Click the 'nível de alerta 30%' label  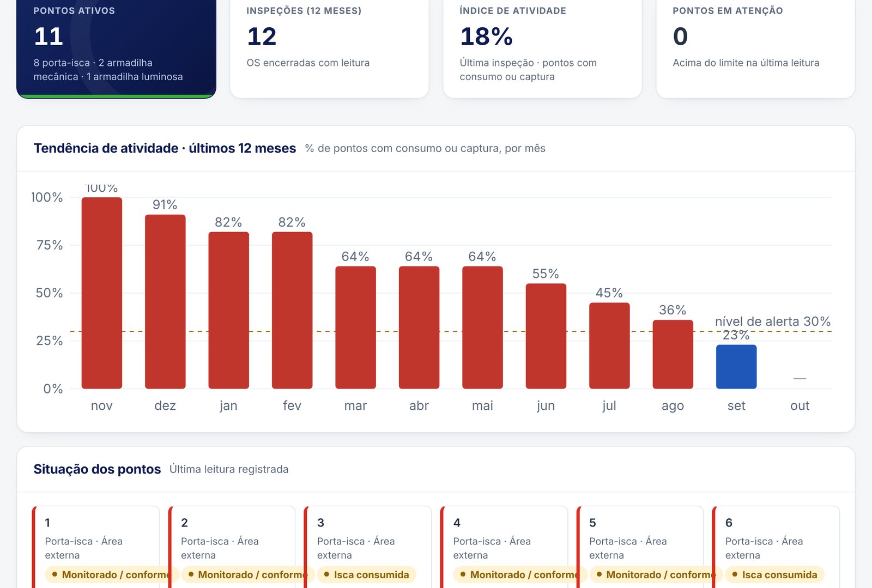(x=773, y=322)
